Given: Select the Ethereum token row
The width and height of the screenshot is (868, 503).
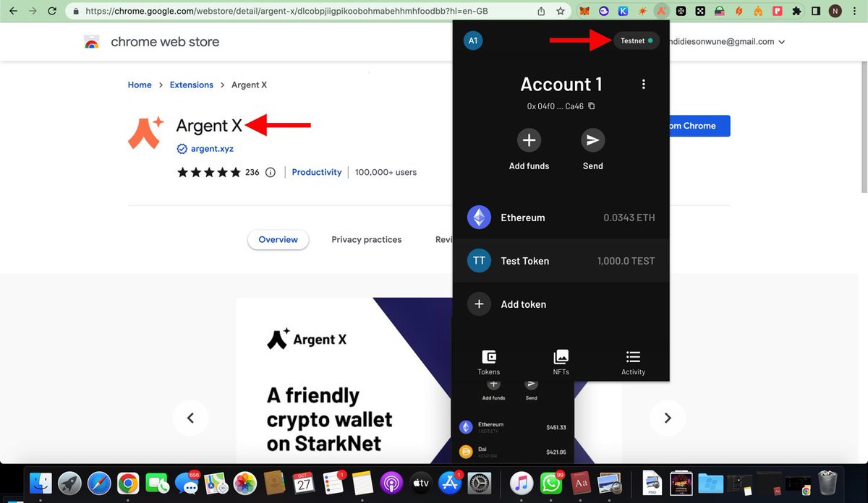Looking at the screenshot, I should click(561, 218).
